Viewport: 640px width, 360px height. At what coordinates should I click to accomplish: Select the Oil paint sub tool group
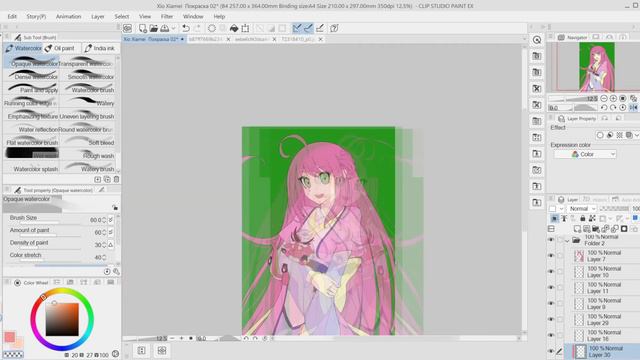(x=61, y=48)
